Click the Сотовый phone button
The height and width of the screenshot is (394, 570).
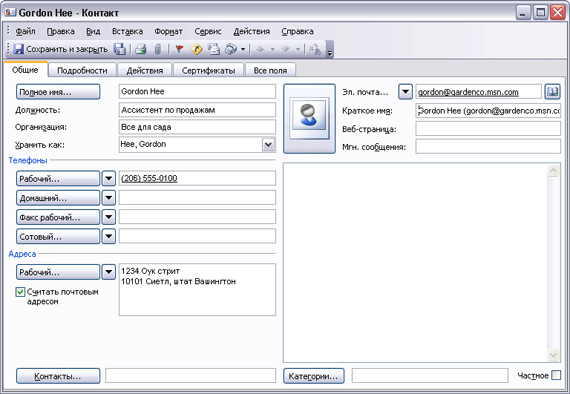pyautogui.click(x=58, y=236)
